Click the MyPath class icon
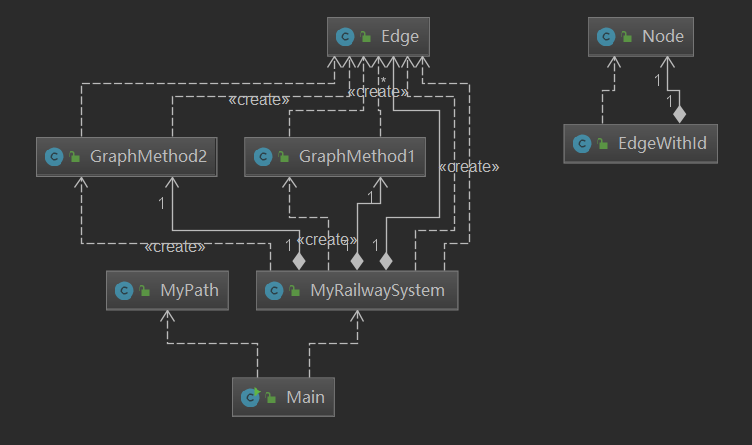Screen dimensions: 752x445 pos(124,291)
